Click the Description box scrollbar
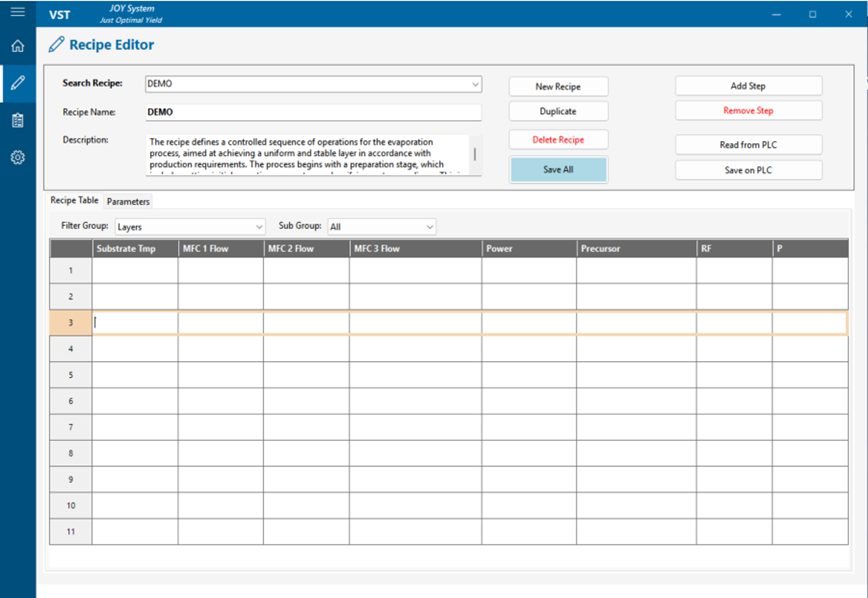This screenshot has width=868, height=598. point(475,155)
